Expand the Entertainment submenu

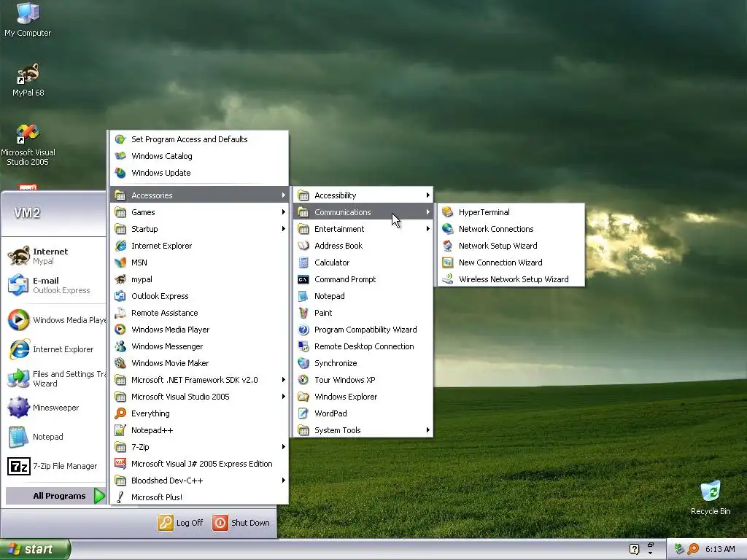363,229
